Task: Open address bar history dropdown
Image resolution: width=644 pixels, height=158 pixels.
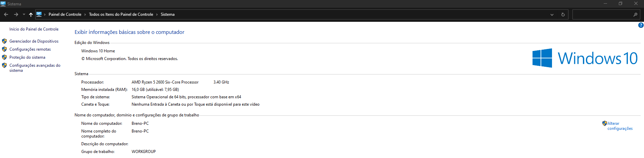Action: [x=552, y=14]
